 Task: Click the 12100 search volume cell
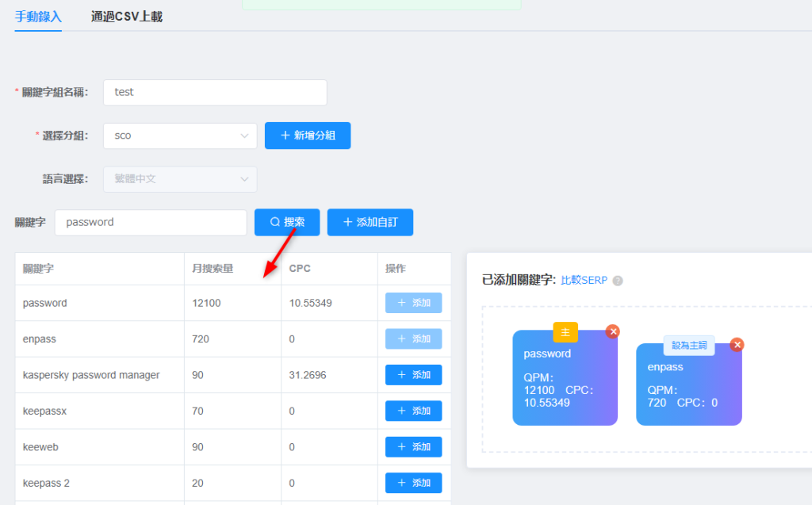tap(232, 303)
